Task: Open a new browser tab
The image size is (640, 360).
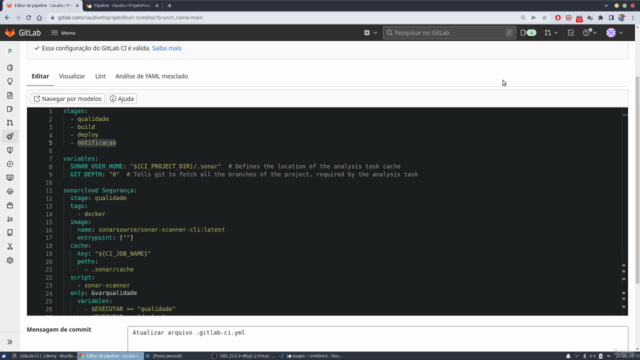Action: pos(169,6)
